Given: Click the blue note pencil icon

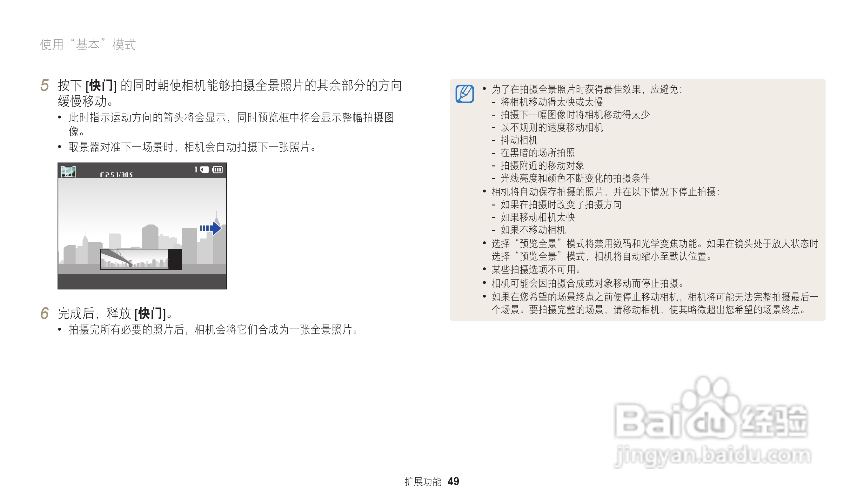Looking at the screenshot, I should tap(465, 94).
